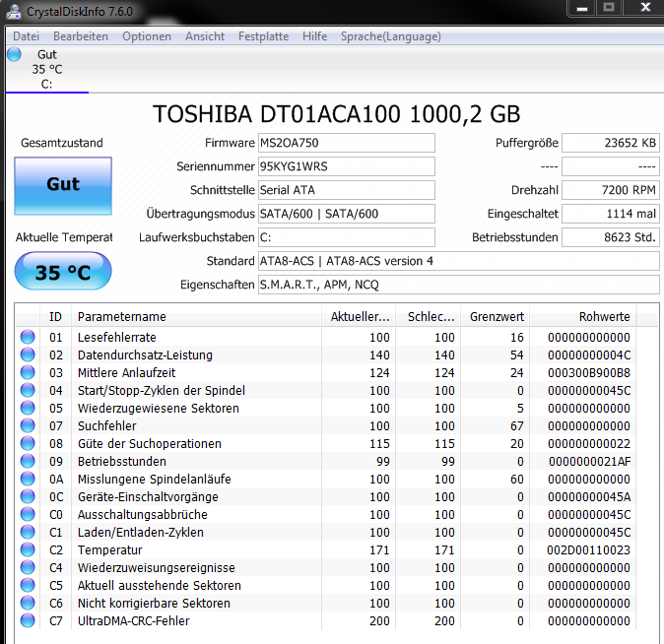The image size is (664, 644).
Task: Click the Seriennummer field 95KYG1WRS
Action: (x=347, y=166)
